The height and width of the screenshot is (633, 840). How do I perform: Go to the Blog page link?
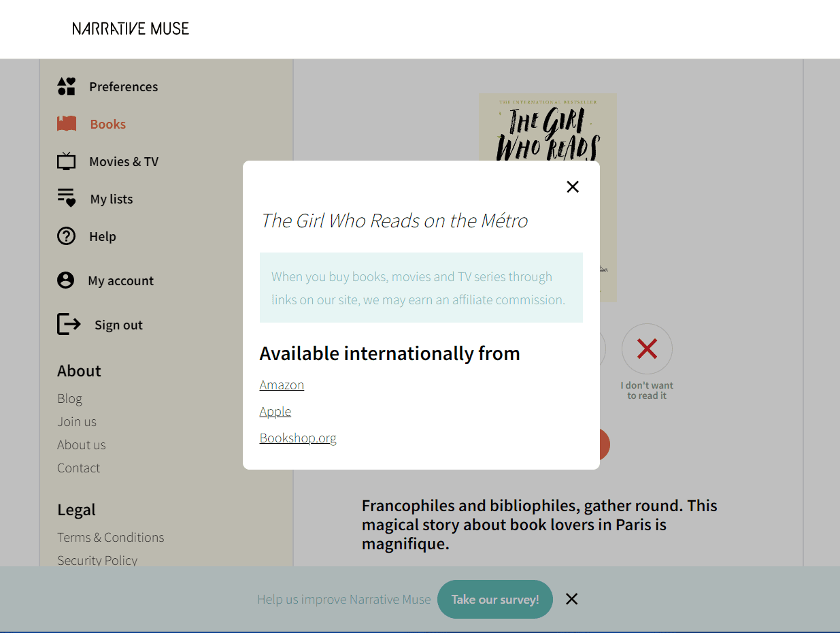69,399
